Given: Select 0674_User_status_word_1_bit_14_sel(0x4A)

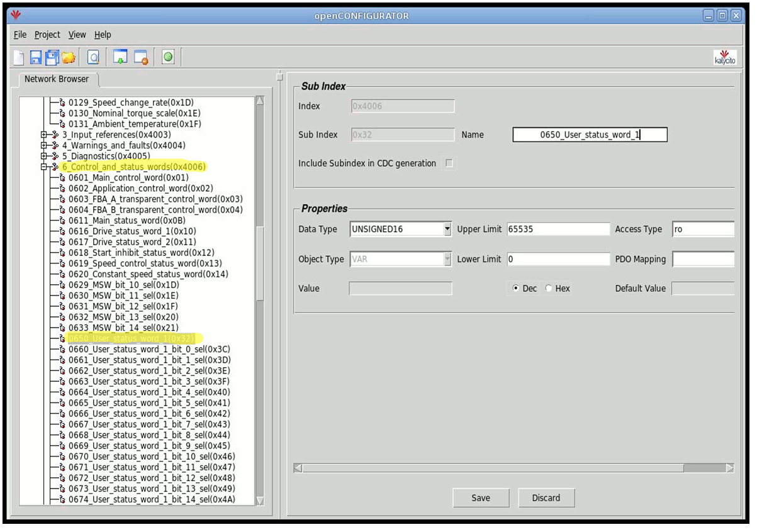Looking at the screenshot, I should 152,499.
